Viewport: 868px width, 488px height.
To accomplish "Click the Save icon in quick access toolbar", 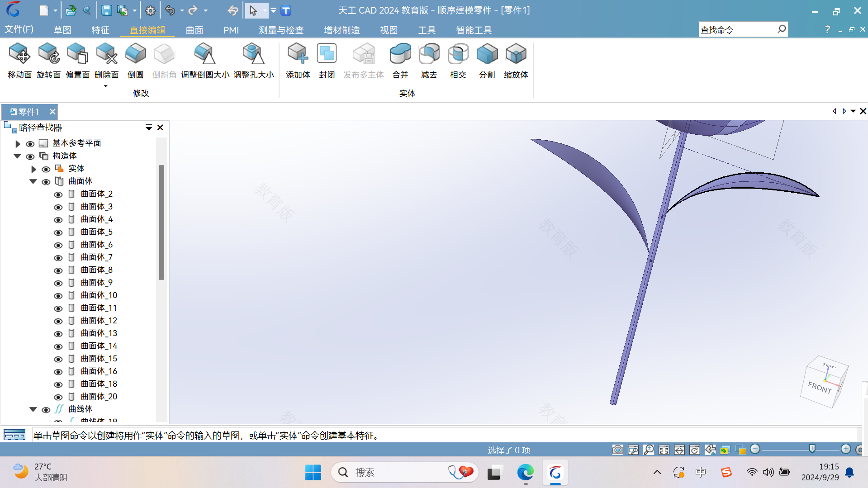I will pos(106,10).
